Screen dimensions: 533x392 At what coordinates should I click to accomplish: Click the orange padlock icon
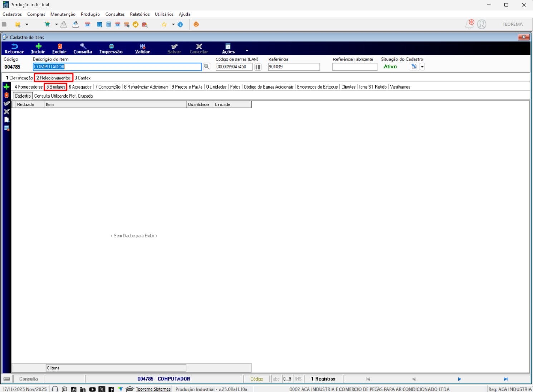coord(136,24)
